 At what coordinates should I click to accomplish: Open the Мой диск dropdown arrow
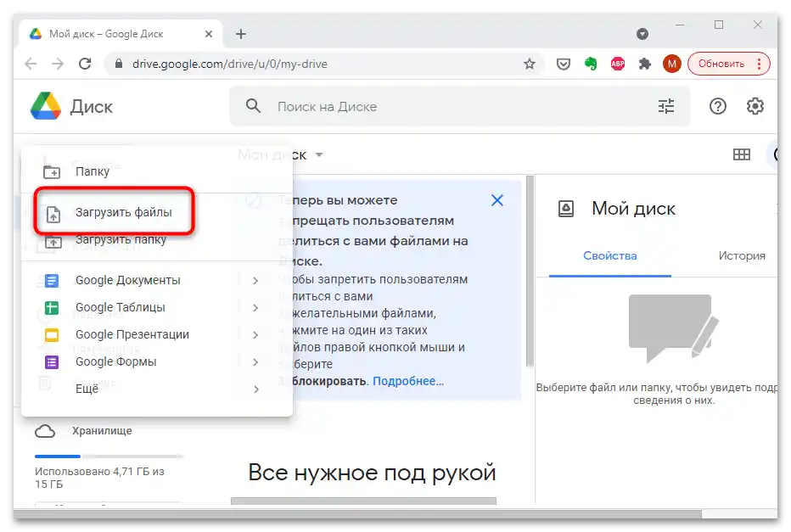click(319, 154)
